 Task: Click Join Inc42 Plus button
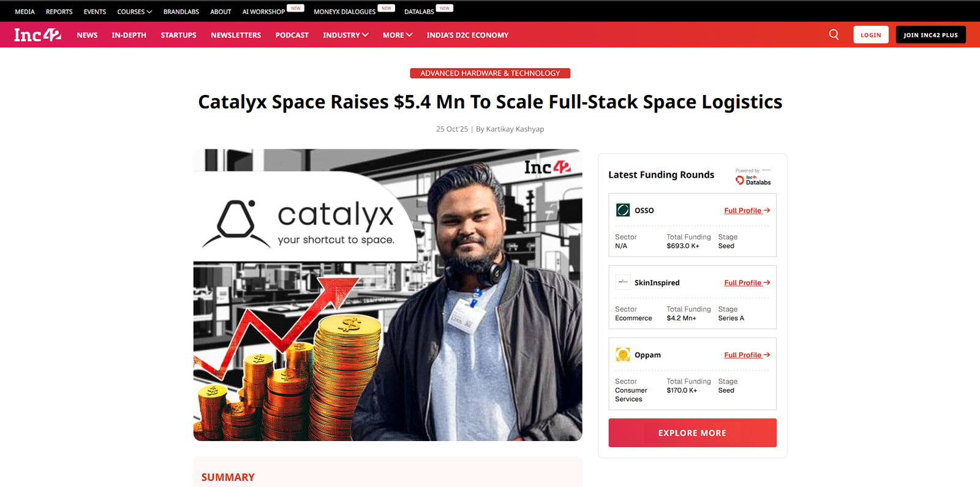pos(930,35)
